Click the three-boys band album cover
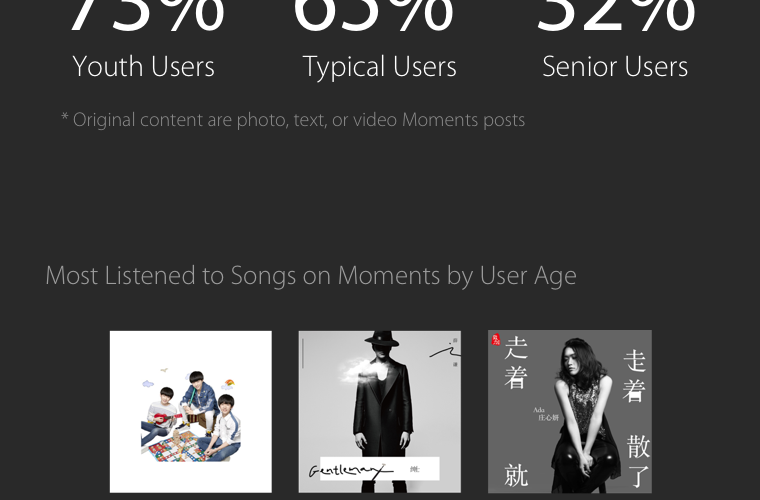The height and width of the screenshot is (500, 760). tap(190, 411)
